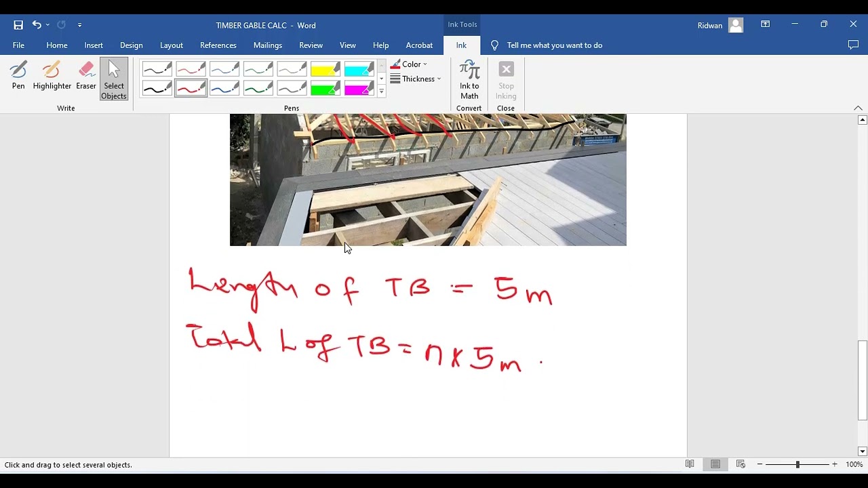
Task: Switch to Print Layout view
Action: click(715, 464)
